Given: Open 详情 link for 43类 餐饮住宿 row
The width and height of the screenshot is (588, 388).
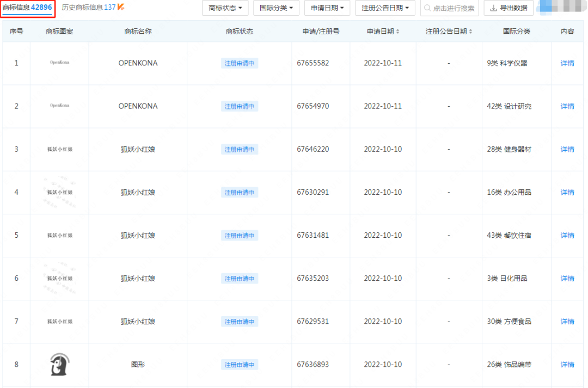Looking at the screenshot, I should point(567,236).
